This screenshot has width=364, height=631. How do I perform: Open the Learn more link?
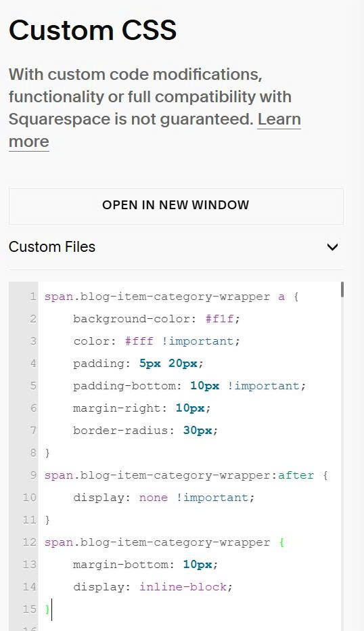[x=279, y=120]
